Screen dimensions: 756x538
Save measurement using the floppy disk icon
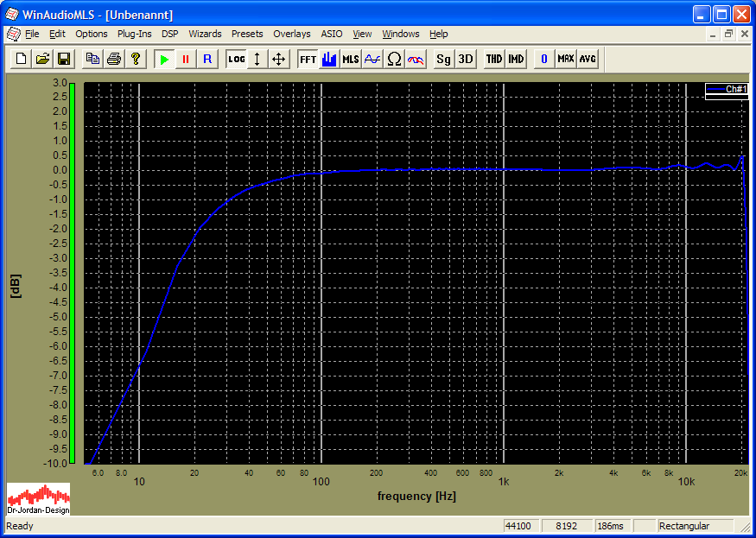[64, 59]
